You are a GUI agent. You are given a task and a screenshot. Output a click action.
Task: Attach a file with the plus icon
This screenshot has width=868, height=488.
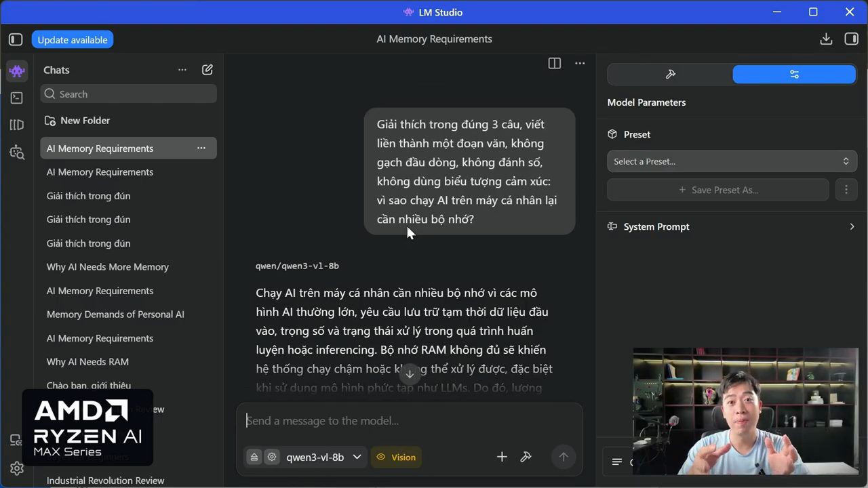point(502,457)
